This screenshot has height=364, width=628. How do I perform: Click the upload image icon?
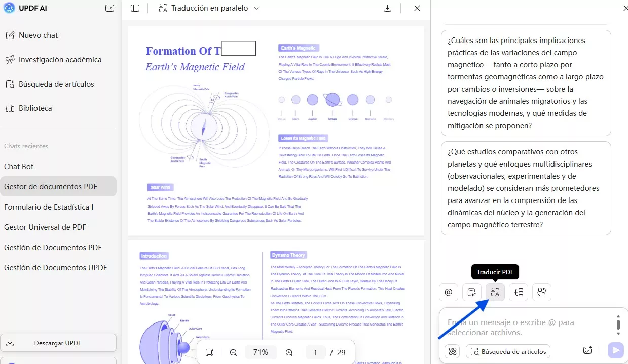[588, 350]
